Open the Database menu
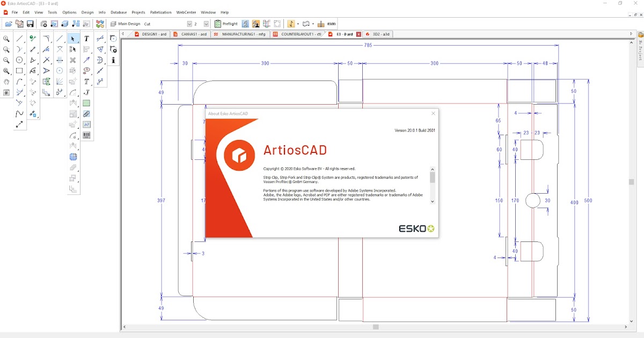The height and width of the screenshot is (338, 644). [x=119, y=12]
